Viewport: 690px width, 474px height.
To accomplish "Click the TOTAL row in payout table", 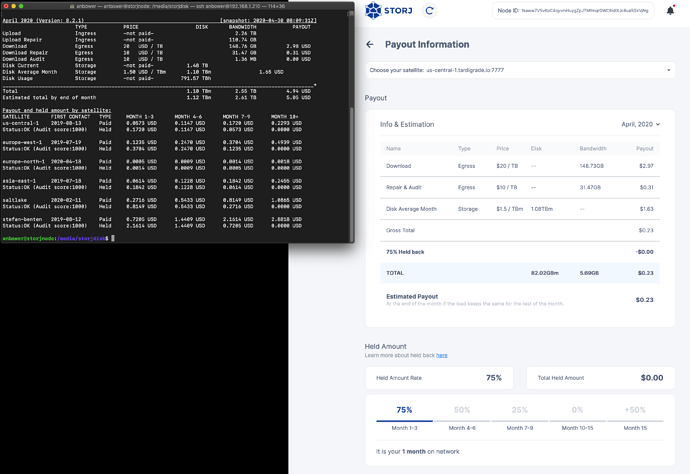I will pyautogui.click(x=520, y=273).
